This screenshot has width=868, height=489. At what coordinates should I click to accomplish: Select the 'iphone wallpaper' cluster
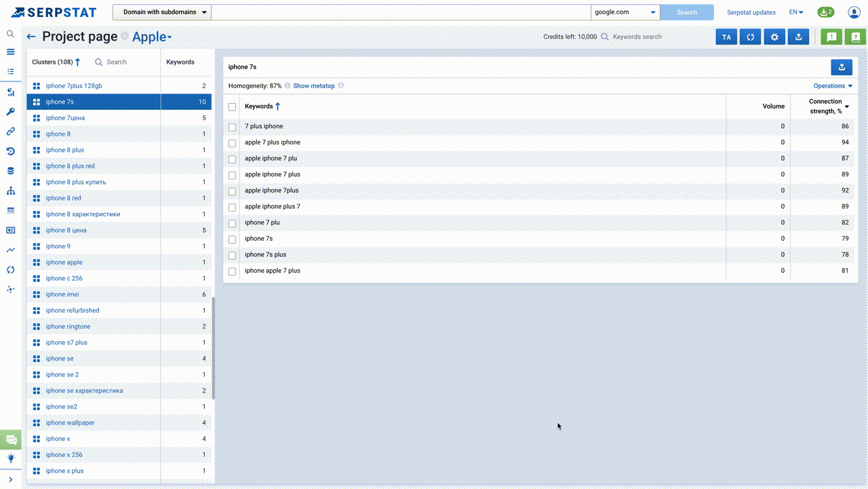pos(71,423)
